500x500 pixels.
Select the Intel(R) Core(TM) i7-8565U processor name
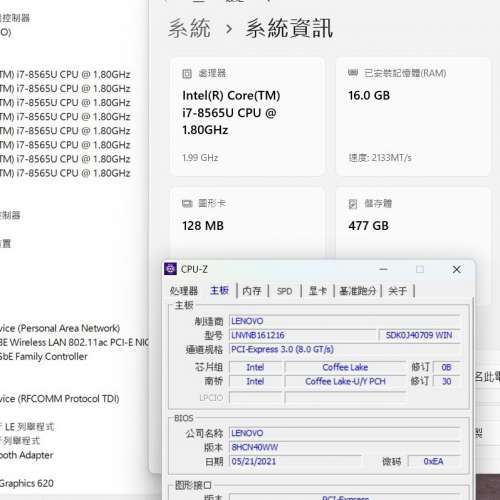click(231, 113)
